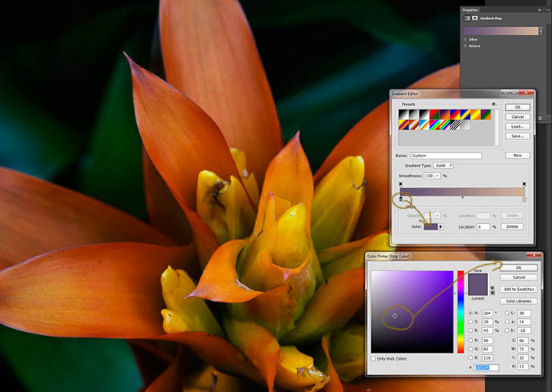Open the gradient presets gear menu
552x392 pixels.
493,103
